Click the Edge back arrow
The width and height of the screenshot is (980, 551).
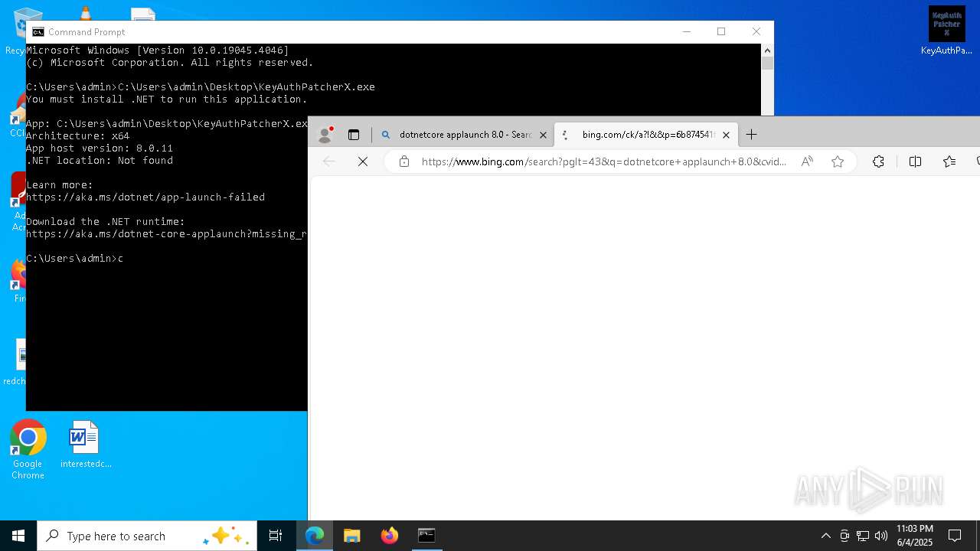tap(329, 161)
